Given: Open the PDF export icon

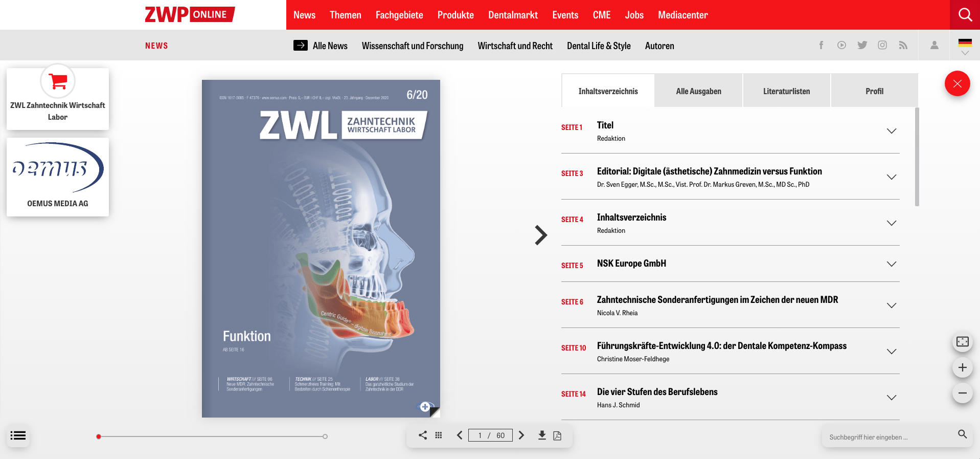Looking at the screenshot, I should coord(557,435).
